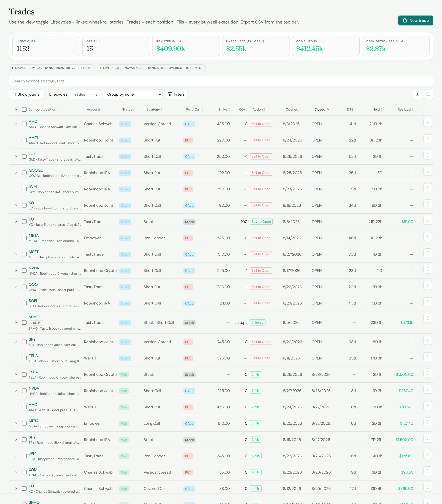The image size is (442, 504).
Task: Open the Filters panel
Action: 176,94
